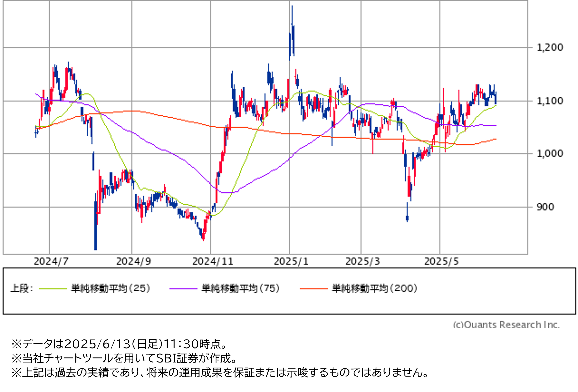Click the 2025/5 date axis label
The height and width of the screenshot is (392, 578).
pos(441,262)
